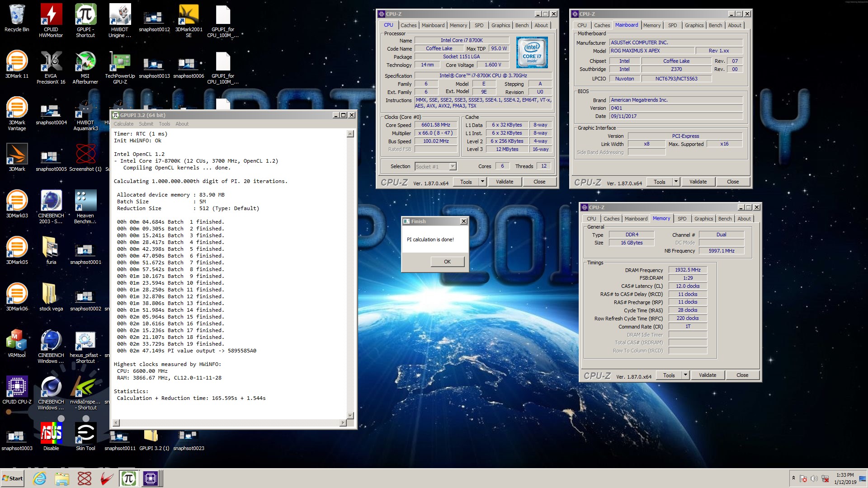This screenshot has width=868, height=488.
Task: Close the Finish dialog with X
Action: click(x=463, y=221)
